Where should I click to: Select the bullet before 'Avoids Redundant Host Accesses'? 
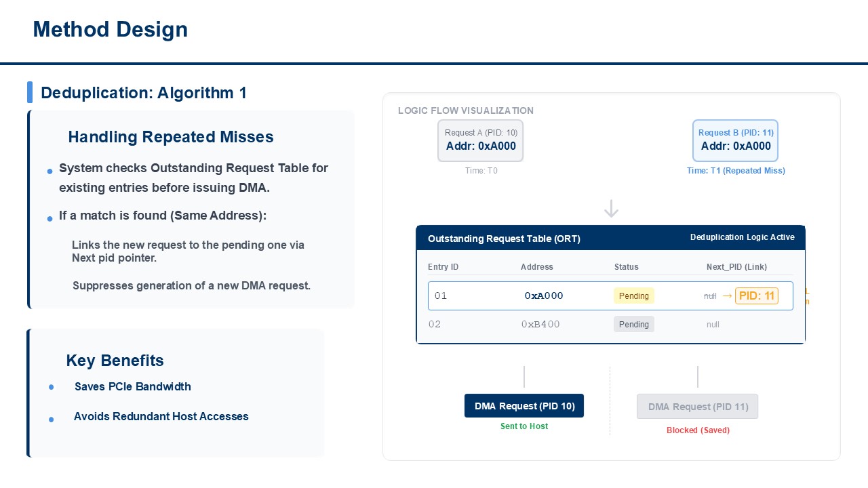(51, 420)
